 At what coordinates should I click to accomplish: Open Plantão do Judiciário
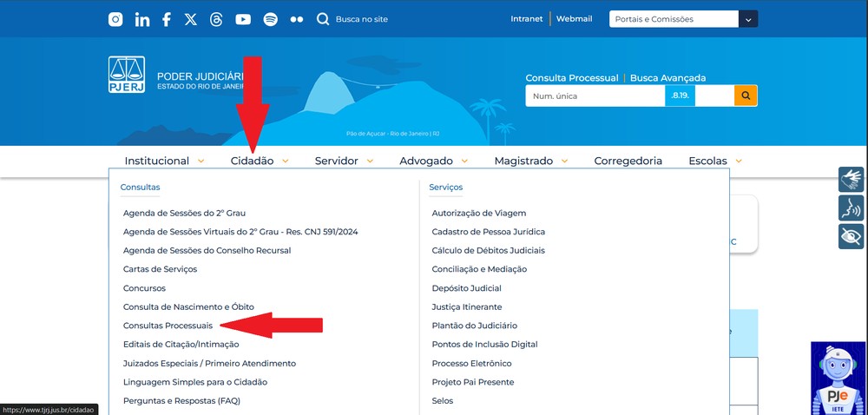(x=475, y=326)
